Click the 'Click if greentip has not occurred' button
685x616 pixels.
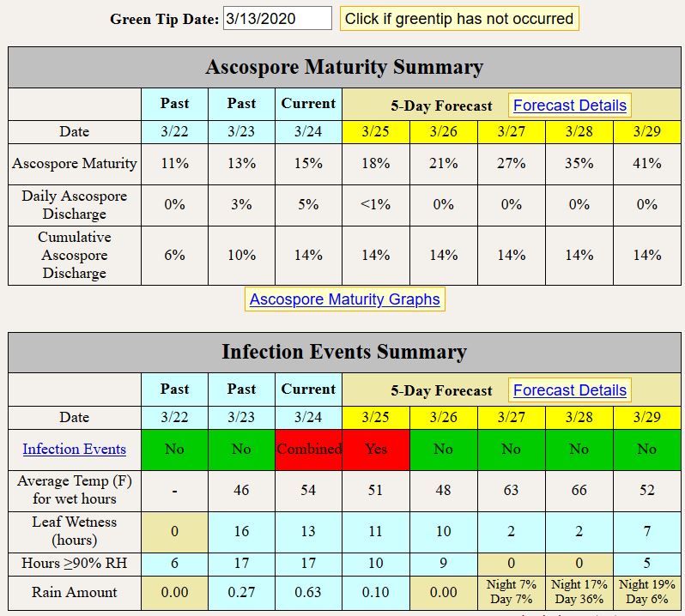(x=459, y=19)
